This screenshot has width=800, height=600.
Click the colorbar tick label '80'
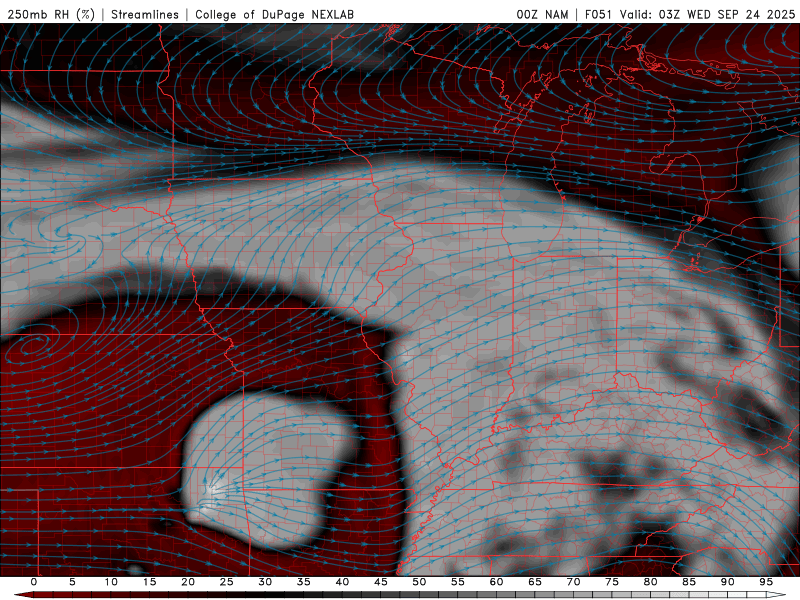pyautogui.click(x=650, y=582)
